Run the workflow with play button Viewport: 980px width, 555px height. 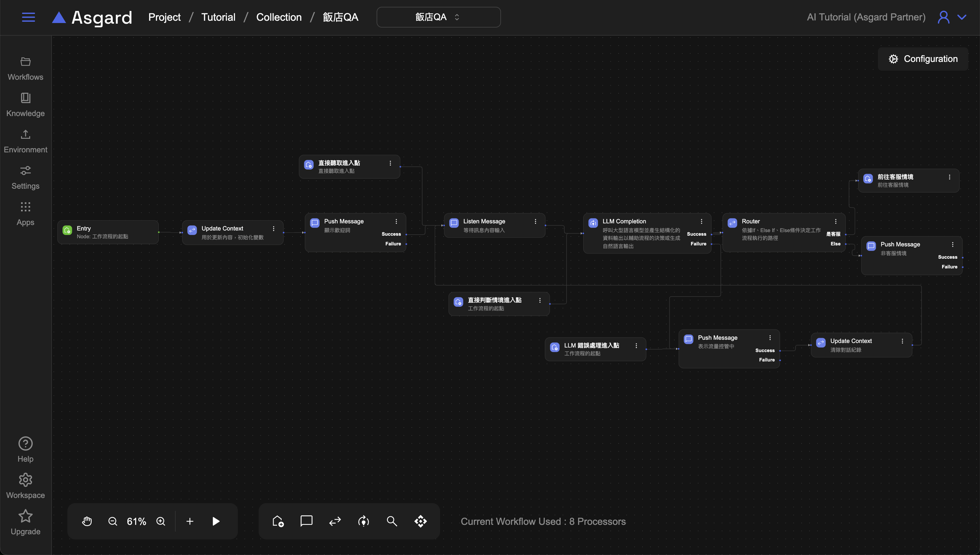216,521
